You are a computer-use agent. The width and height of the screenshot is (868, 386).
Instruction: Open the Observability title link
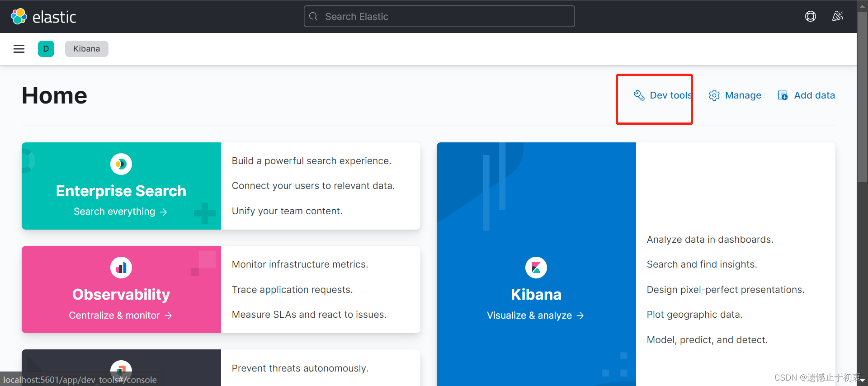click(x=121, y=295)
